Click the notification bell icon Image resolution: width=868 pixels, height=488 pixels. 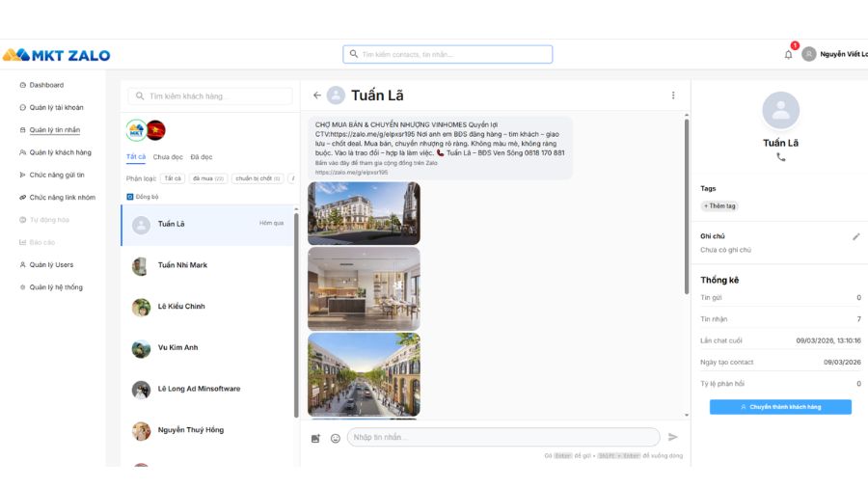pos(788,55)
